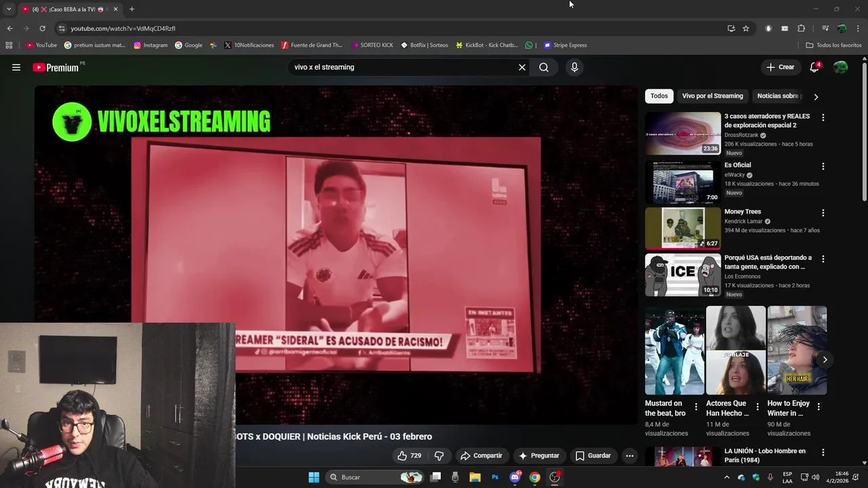Save the video with Guardar
Viewport: 868px width, 488px height.
593,455
